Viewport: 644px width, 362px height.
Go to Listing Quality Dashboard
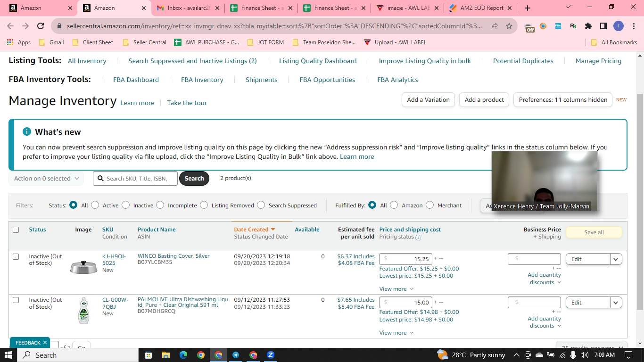tap(318, 61)
